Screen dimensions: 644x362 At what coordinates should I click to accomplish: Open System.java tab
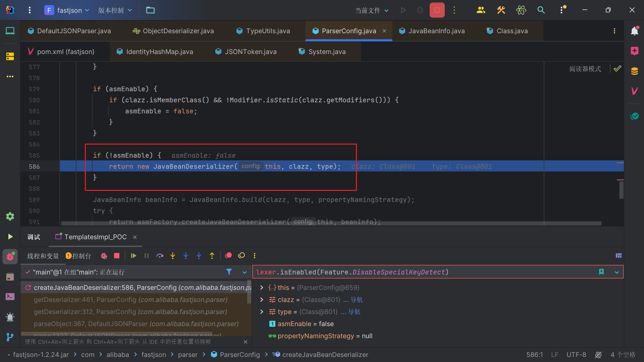tap(322, 52)
